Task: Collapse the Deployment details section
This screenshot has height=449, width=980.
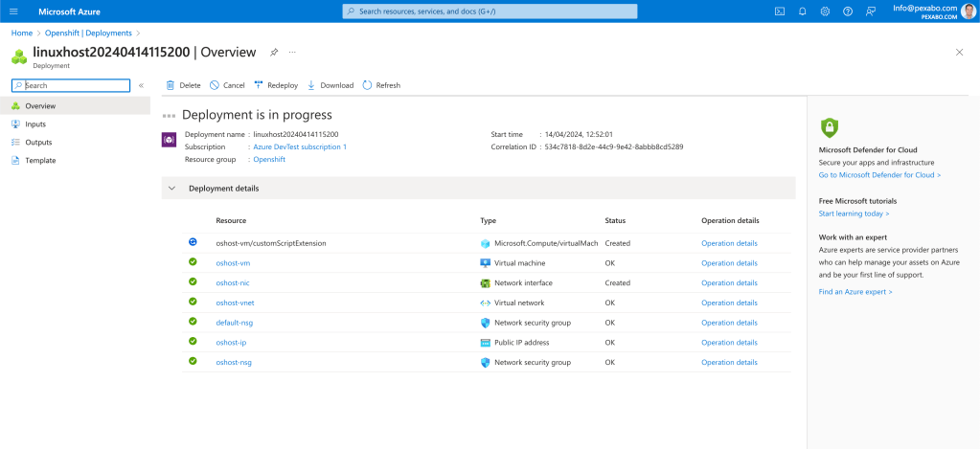Action: tap(171, 188)
